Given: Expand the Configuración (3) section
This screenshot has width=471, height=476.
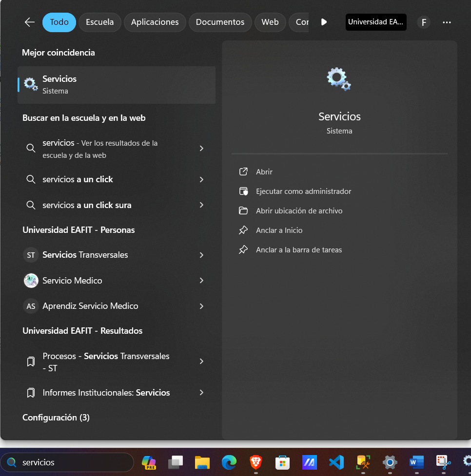Looking at the screenshot, I should tap(56, 418).
